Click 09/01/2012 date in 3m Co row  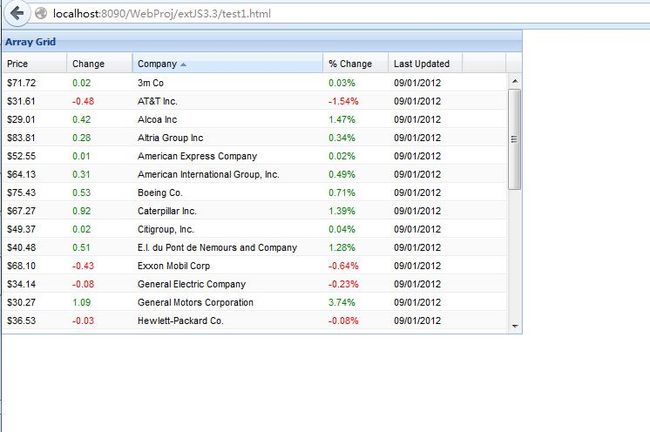click(417, 83)
